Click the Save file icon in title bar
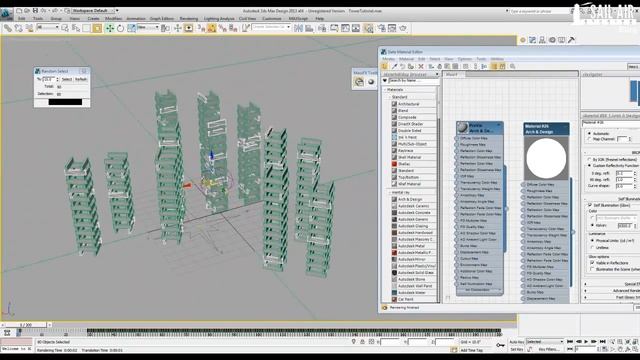This screenshot has width=640, height=360. 36,11
